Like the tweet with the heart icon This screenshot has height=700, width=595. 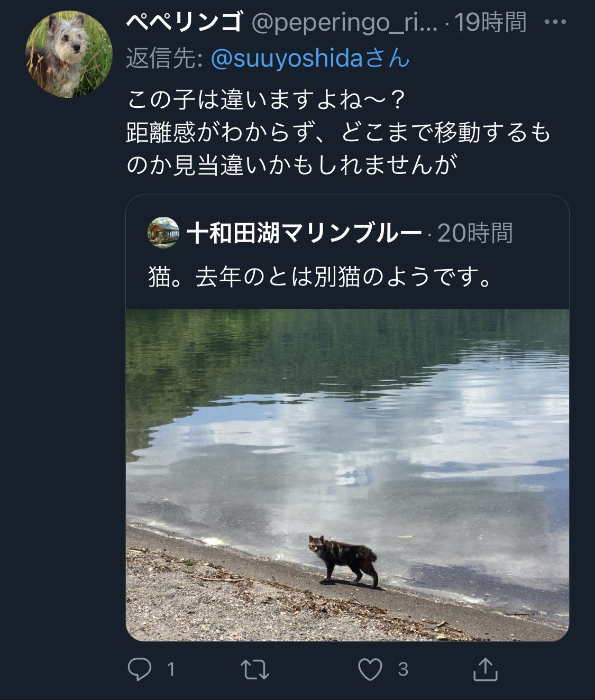pyautogui.click(x=370, y=669)
